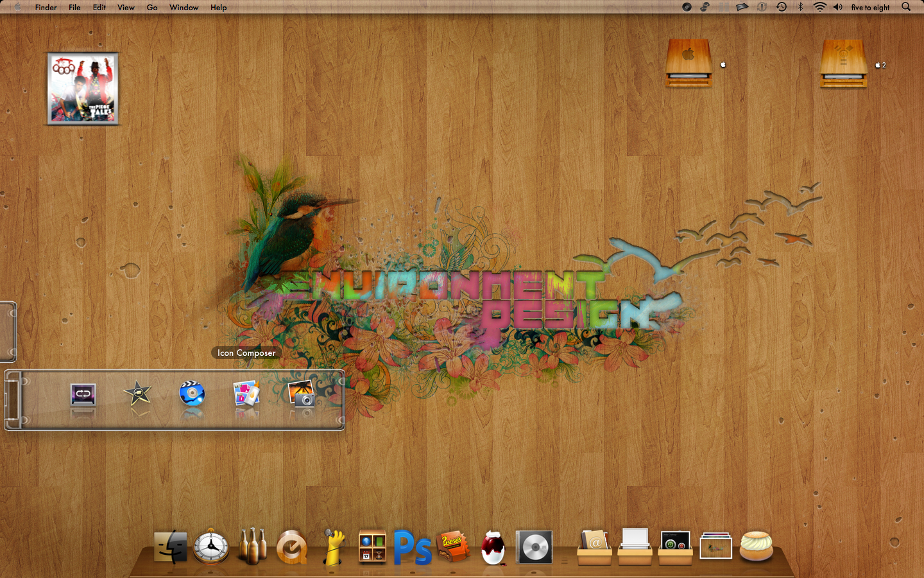The height and width of the screenshot is (578, 924).
Task: Open the album artwork thumbnail on desktop
Action: pos(83,89)
